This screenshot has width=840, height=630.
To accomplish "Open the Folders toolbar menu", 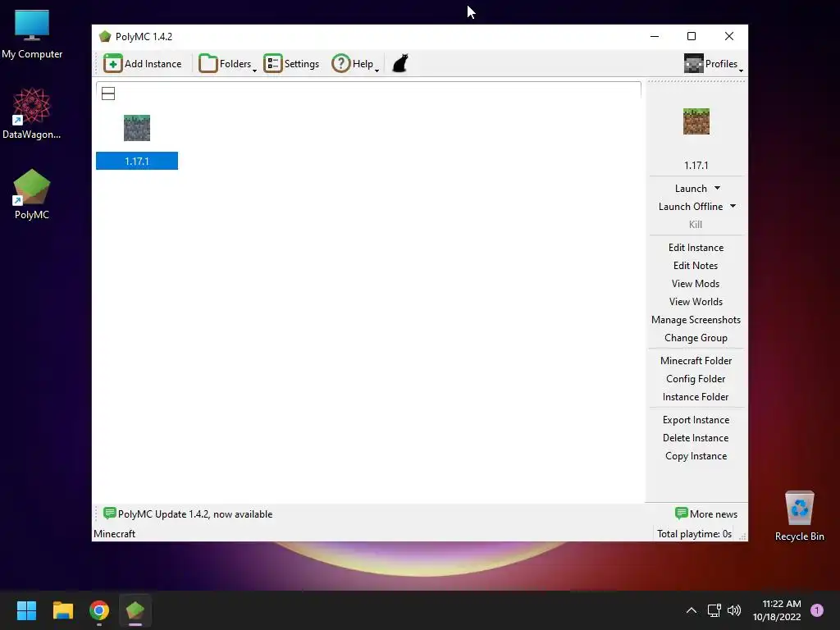I will [228, 64].
